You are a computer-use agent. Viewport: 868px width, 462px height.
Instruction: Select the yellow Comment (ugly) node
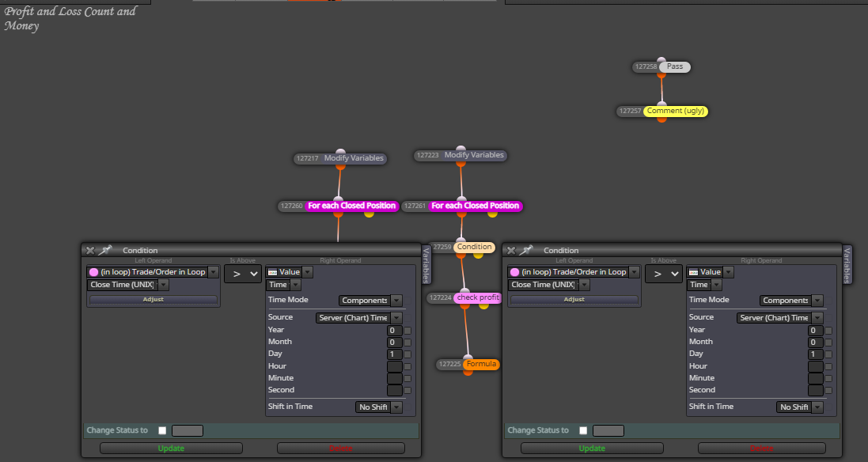(x=676, y=111)
